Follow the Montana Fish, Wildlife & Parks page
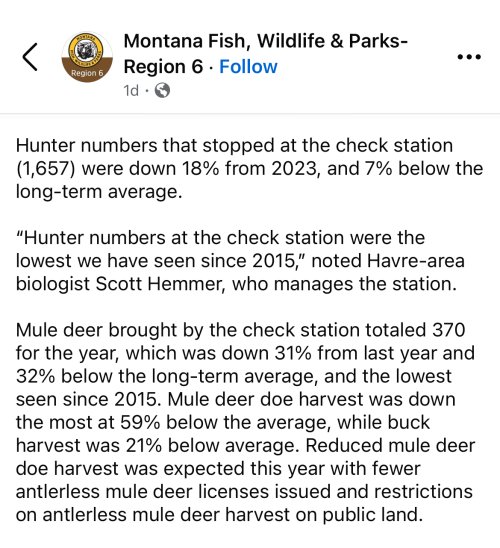The width and height of the screenshot is (500, 548). click(248, 66)
